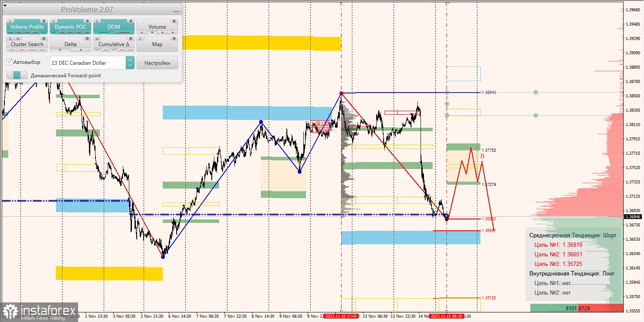644x322 pixels.
Task: Click the red line segment under DOM
Action: pos(124,33)
